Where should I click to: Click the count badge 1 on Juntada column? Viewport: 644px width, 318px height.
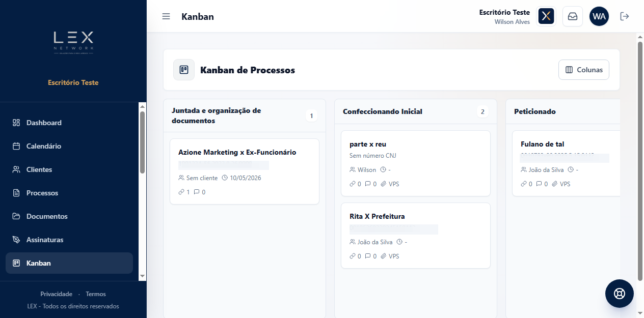[x=311, y=116]
